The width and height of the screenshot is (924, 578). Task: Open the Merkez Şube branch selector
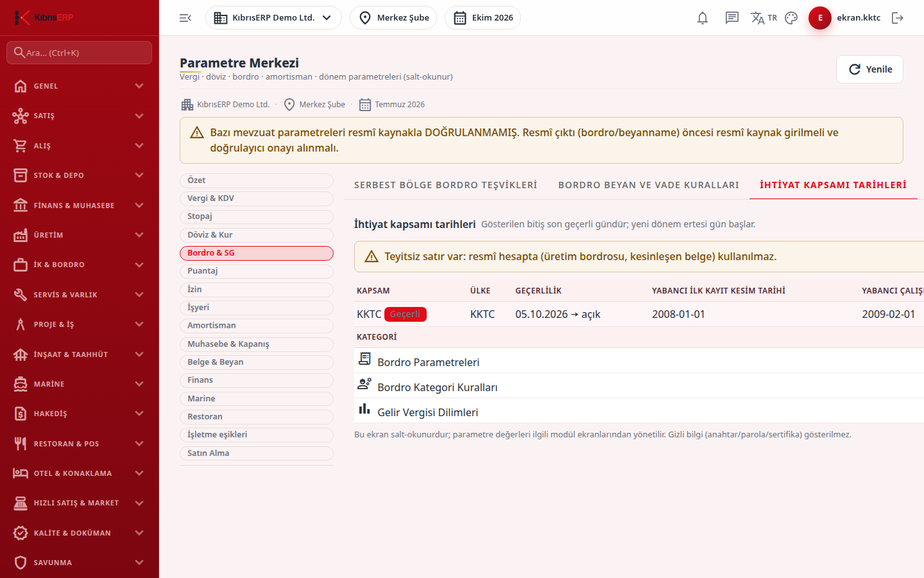pyautogui.click(x=393, y=18)
